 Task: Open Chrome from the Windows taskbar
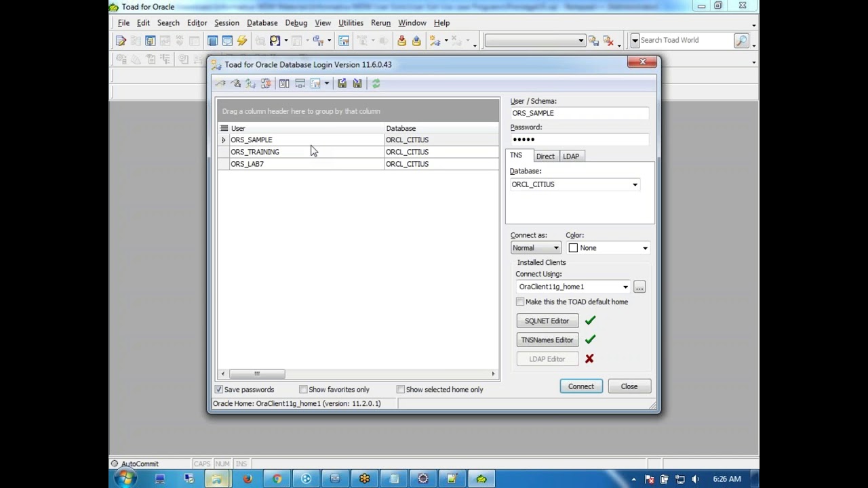click(277, 479)
